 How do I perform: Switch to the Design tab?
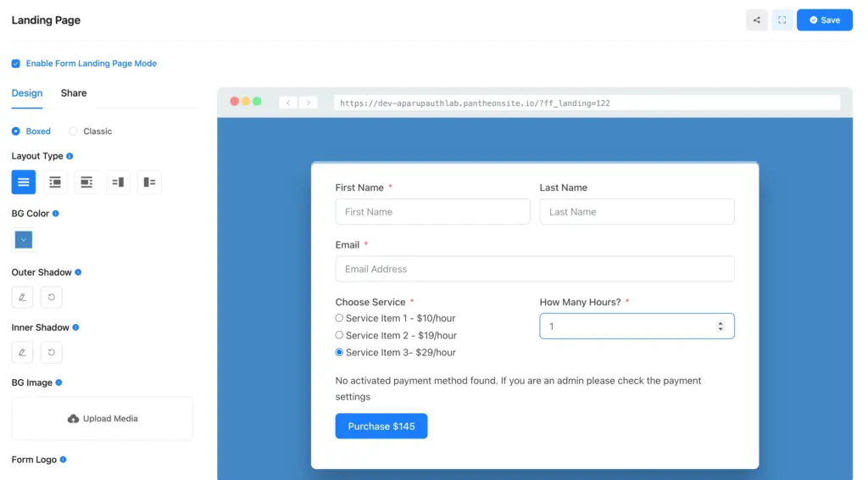[x=27, y=93]
